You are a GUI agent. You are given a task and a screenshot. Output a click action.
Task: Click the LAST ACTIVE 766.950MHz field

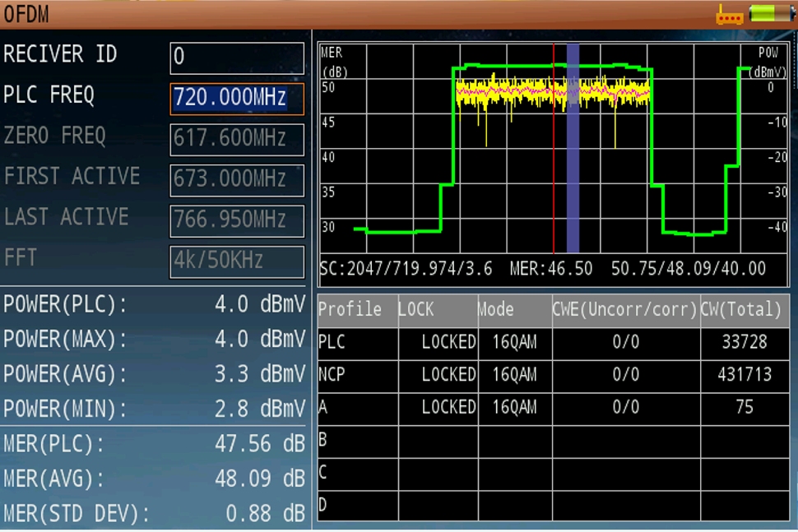(x=237, y=220)
